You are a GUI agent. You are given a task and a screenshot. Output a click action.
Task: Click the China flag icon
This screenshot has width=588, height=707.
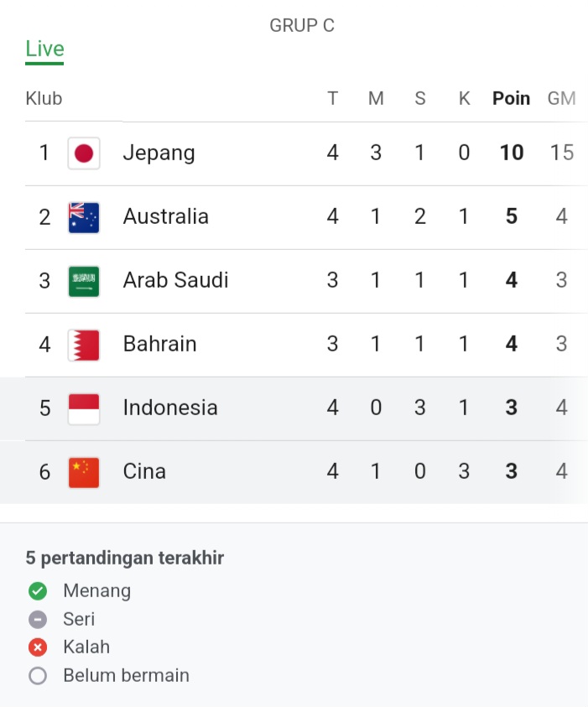(x=84, y=471)
